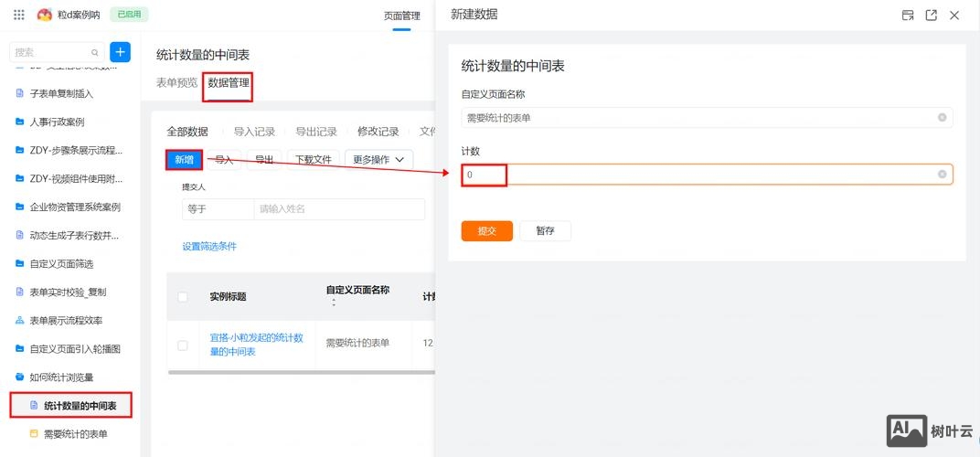Viewport: 980px width, 457px height.
Task: Open the 宜搭-小粒发起的统计数量的中间表 record link
Action: 256,345
